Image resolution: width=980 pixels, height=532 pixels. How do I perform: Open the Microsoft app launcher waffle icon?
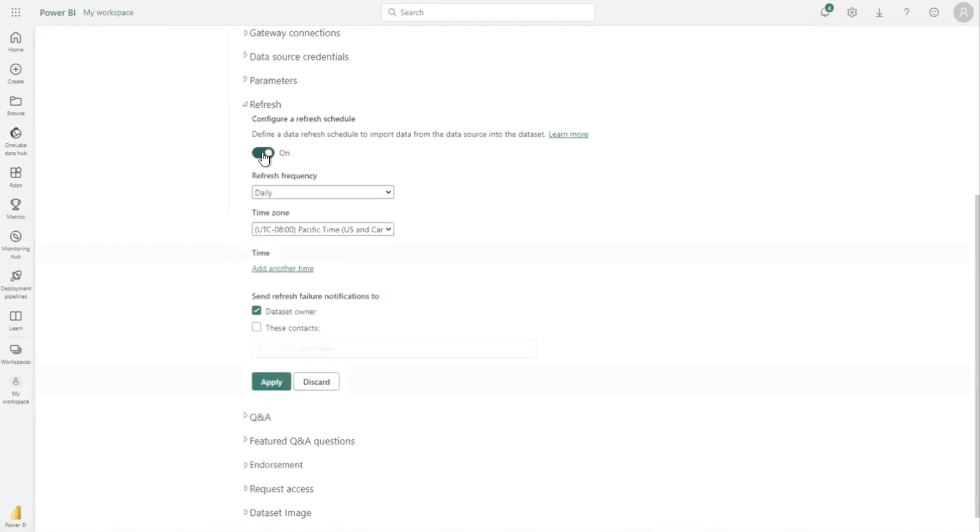click(16, 12)
